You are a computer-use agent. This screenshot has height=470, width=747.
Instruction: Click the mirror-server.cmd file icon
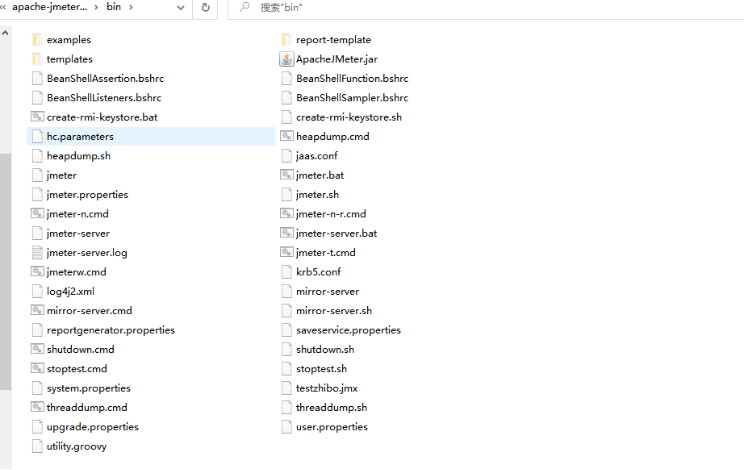click(x=37, y=310)
